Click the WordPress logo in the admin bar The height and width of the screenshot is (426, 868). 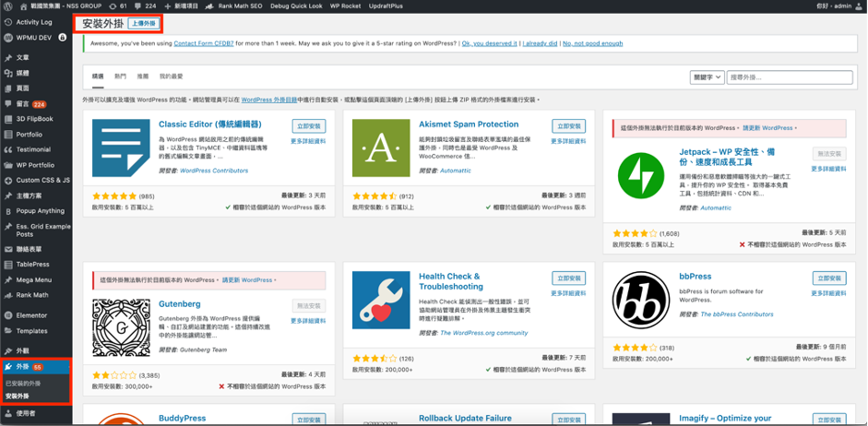coord(7,6)
